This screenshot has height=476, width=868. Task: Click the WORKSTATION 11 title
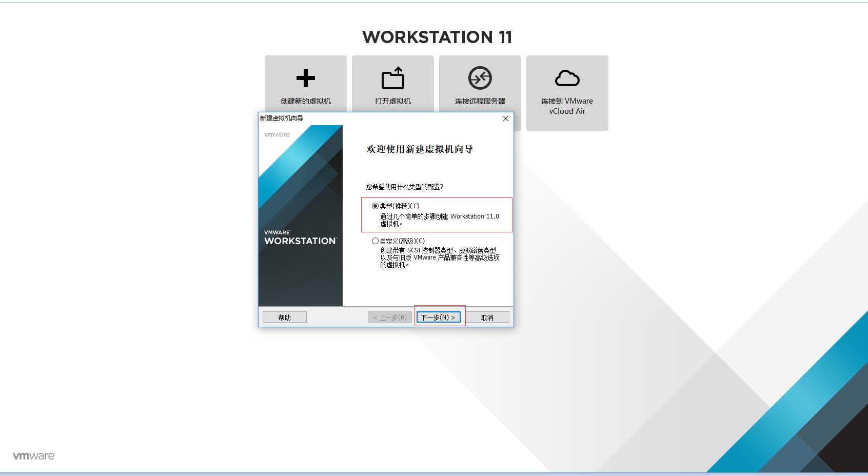click(437, 37)
